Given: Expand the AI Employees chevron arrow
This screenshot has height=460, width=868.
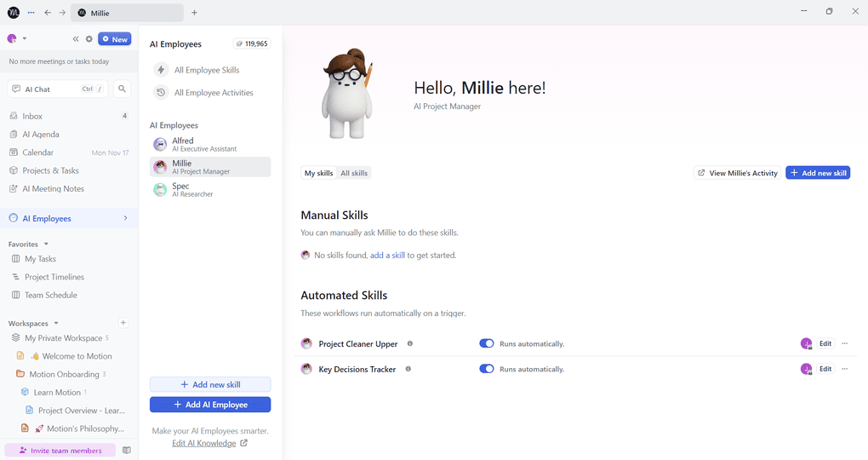Looking at the screenshot, I should [126, 218].
